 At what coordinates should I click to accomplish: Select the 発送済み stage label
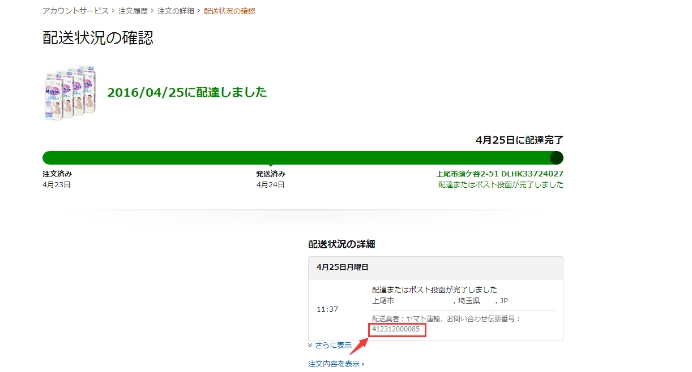(x=271, y=174)
